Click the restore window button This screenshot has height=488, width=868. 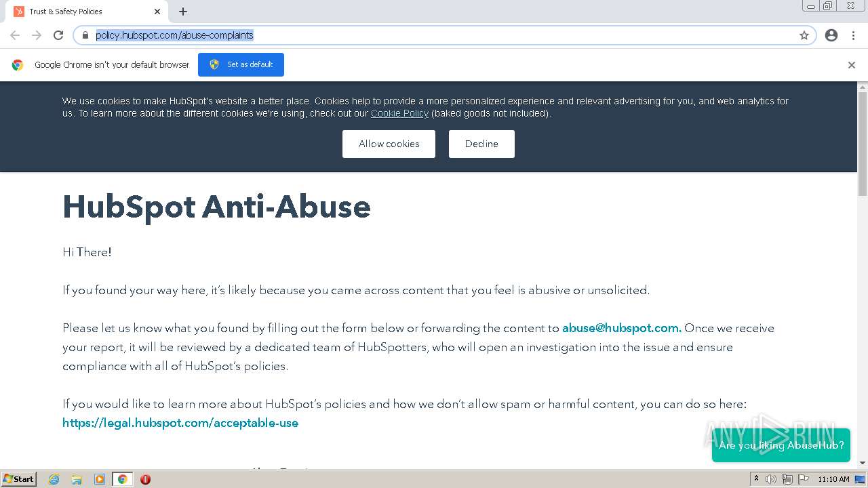(828, 6)
